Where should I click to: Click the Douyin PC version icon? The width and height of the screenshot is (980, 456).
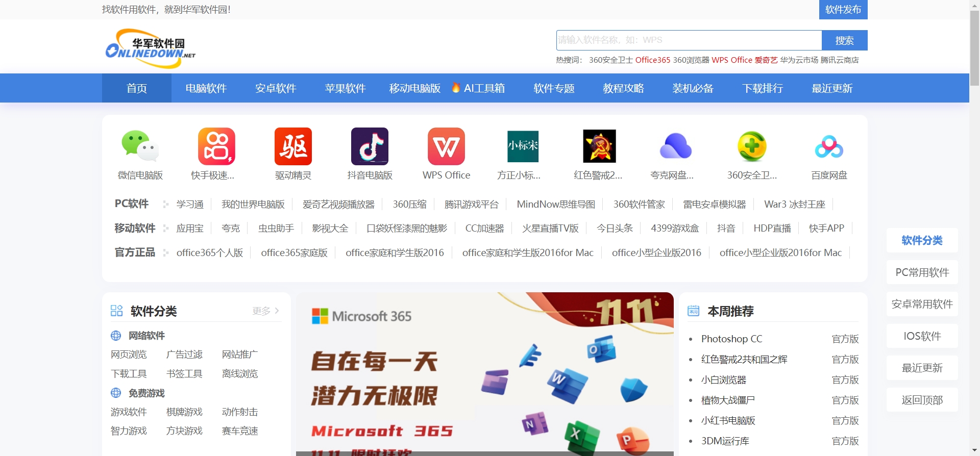point(370,146)
